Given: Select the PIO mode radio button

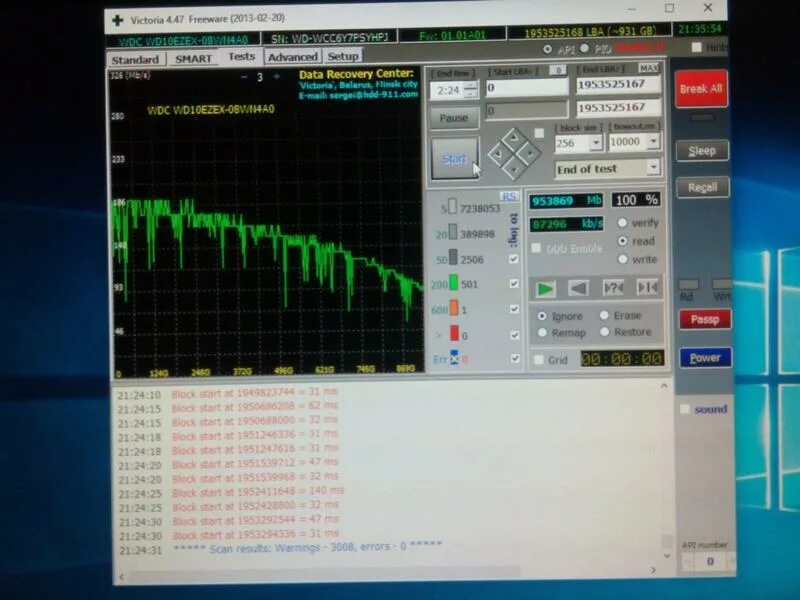Looking at the screenshot, I should click(x=585, y=48).
